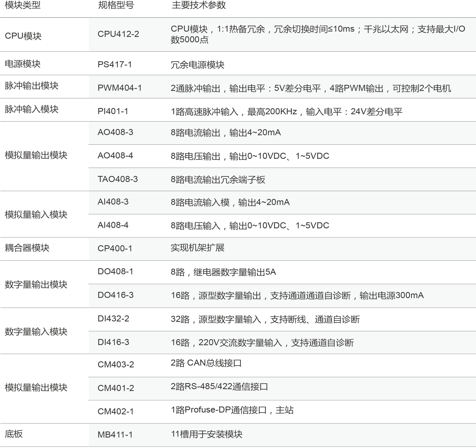Click the CP400-1 coupler model
Viewport: 476px width, 448px height.
[115, 248]
